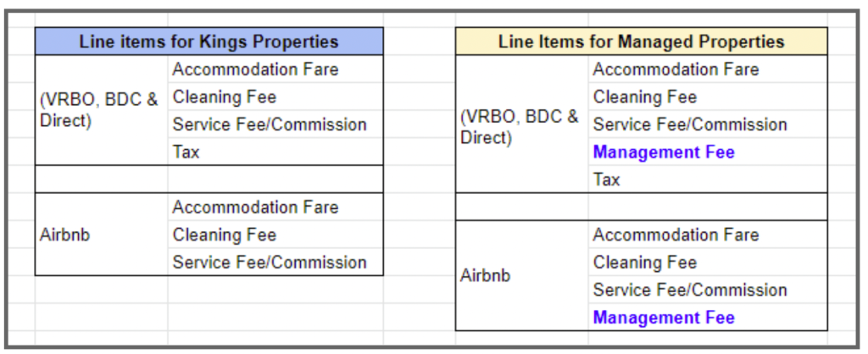This screenshot has width=868, height=354.
Task: Click Managed Properties "(VRBO, BDC & Direct)" cell
Action: point(520,125)
